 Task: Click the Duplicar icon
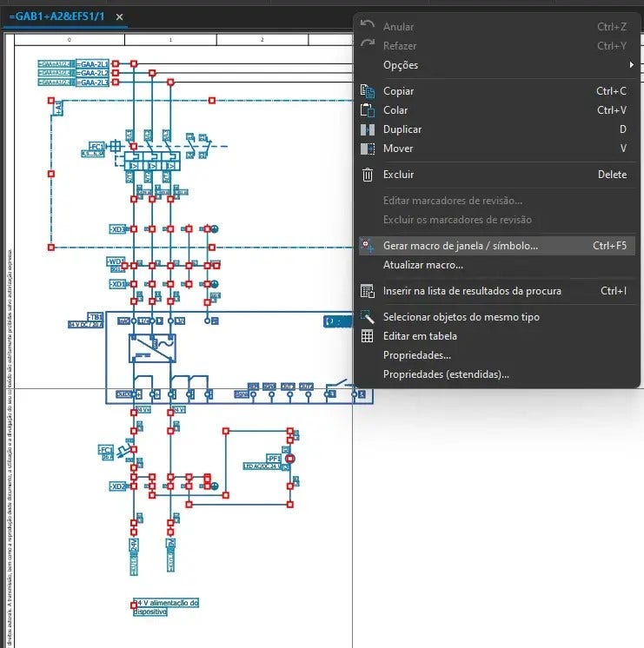pos(367,129)
